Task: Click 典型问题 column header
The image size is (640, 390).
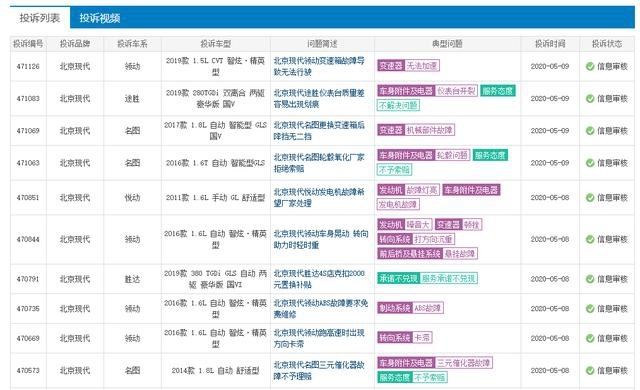Action: pyautogui.click(x=447, y=44)
